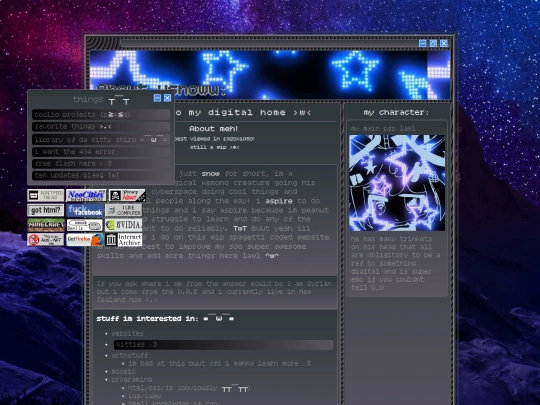Click the "websites" list item
The width and height of the screenshot is (540, 405).
(127, 334)
